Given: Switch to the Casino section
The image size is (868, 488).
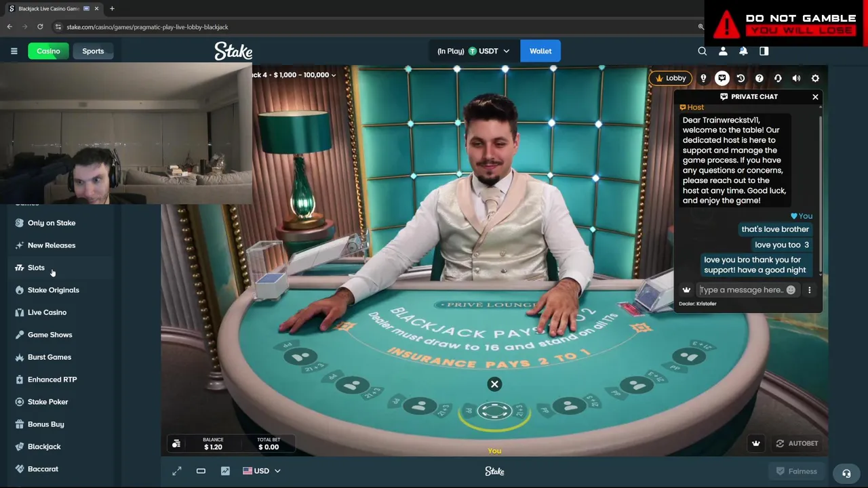Looking at the screenshot, I should tap(48, 51).
